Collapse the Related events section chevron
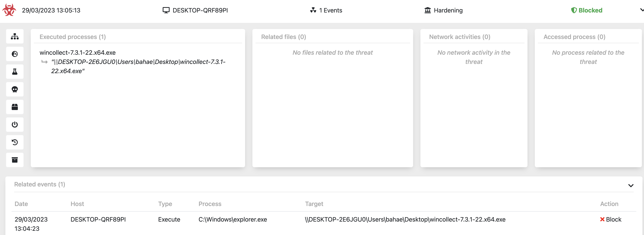Screen dimensions: 644x235 point(631,185)
